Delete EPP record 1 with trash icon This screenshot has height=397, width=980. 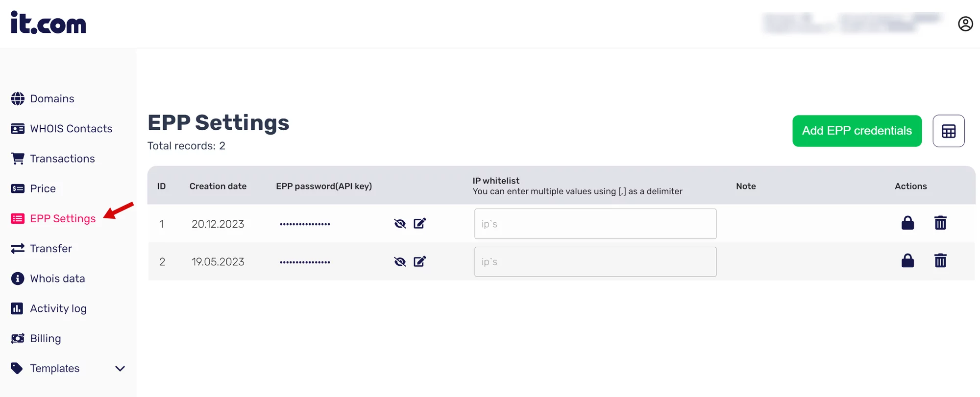pyautogui.click(x=940, y=223)
